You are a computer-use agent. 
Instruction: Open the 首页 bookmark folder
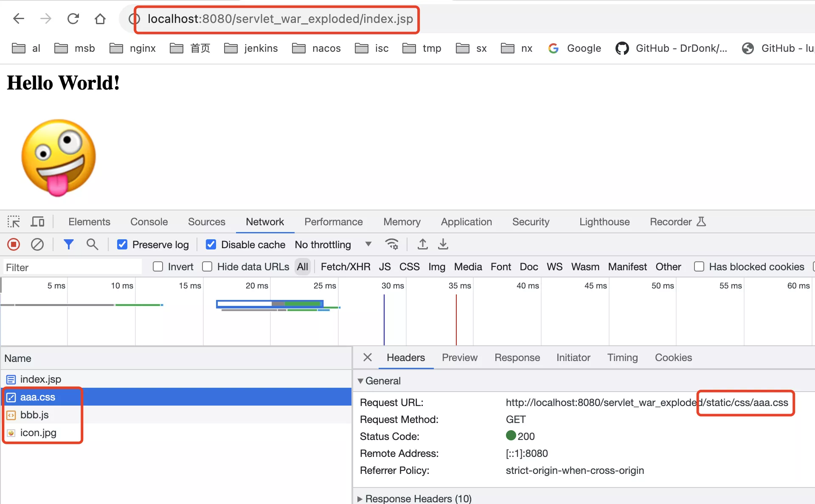pyautogui.click(x=190, y=48)
